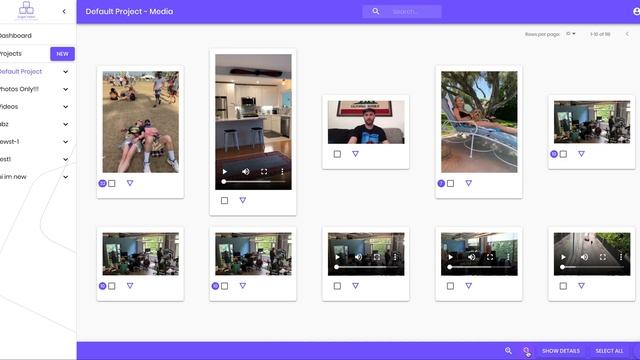Zoom in thumbnails using the bottom bar magnifier-plus

(508, 351)
